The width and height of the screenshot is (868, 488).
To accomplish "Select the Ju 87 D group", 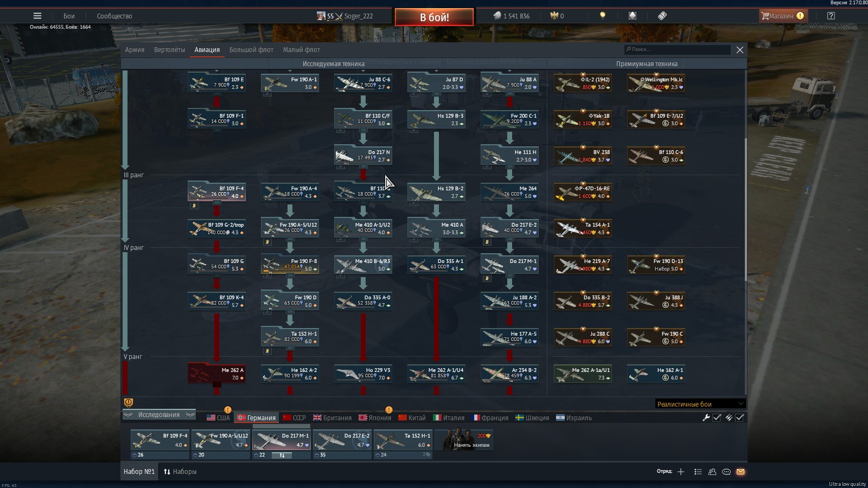I will coord(436,83).
